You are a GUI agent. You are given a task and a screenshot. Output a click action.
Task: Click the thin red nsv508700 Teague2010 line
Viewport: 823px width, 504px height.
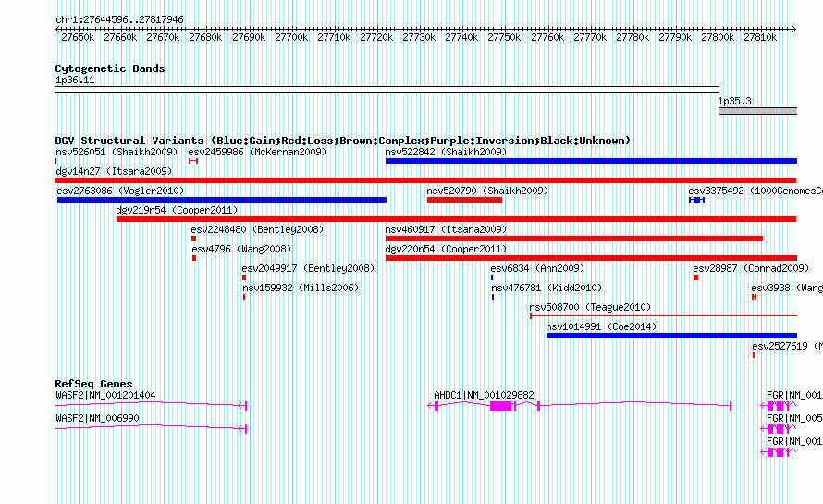pos(663,316)
